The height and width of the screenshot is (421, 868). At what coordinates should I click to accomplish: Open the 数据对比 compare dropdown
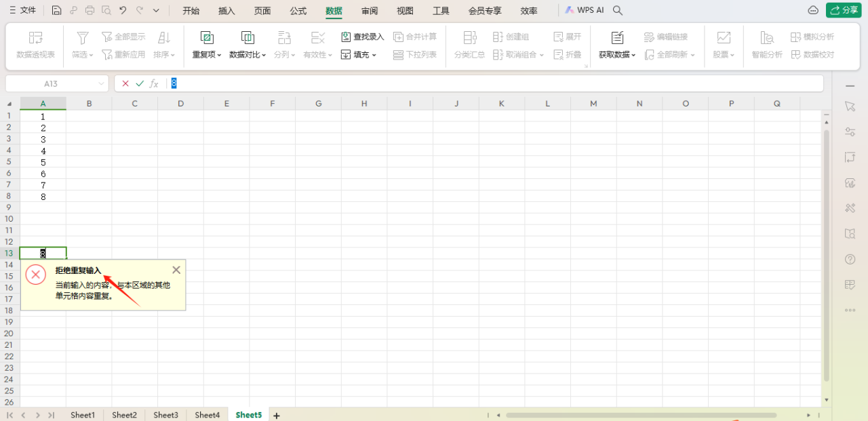pos(248,45)
